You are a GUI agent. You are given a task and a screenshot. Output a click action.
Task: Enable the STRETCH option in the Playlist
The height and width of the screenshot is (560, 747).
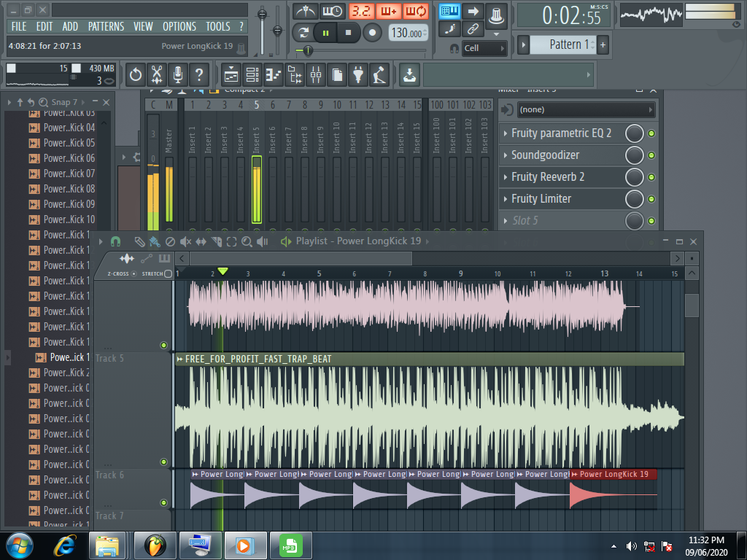pos(169,274)
